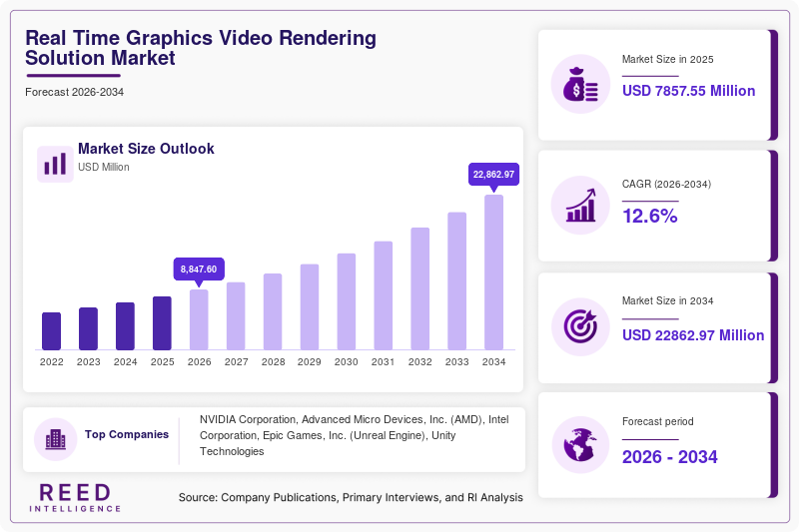Click the 2031 axis label
The image size is (799, 532).
(384, 362)
